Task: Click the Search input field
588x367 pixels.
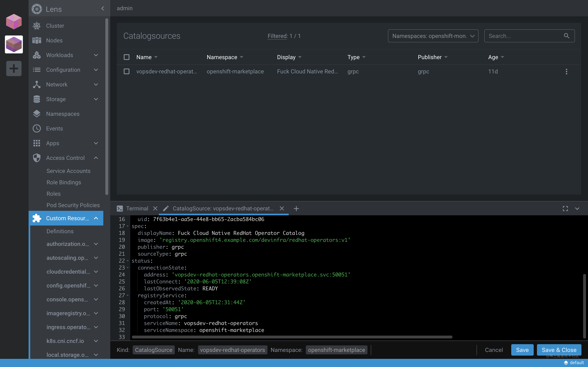Action: pos(525,35)
